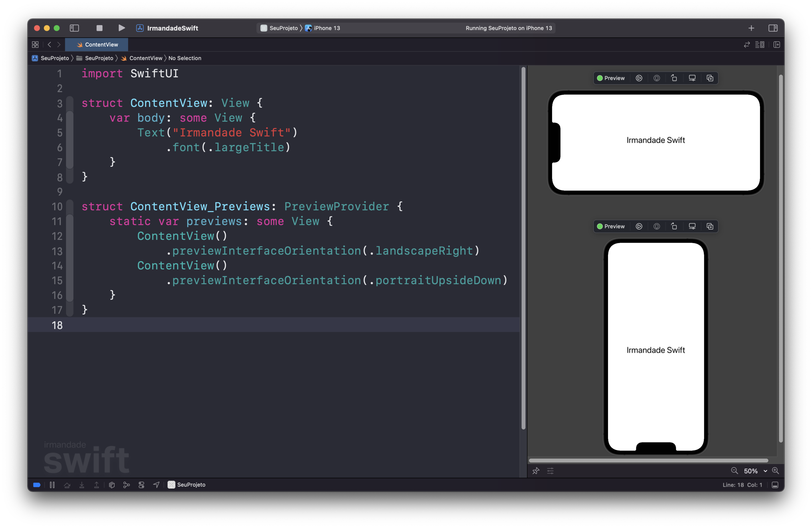Open the related items grid menu

pos(35,45)
